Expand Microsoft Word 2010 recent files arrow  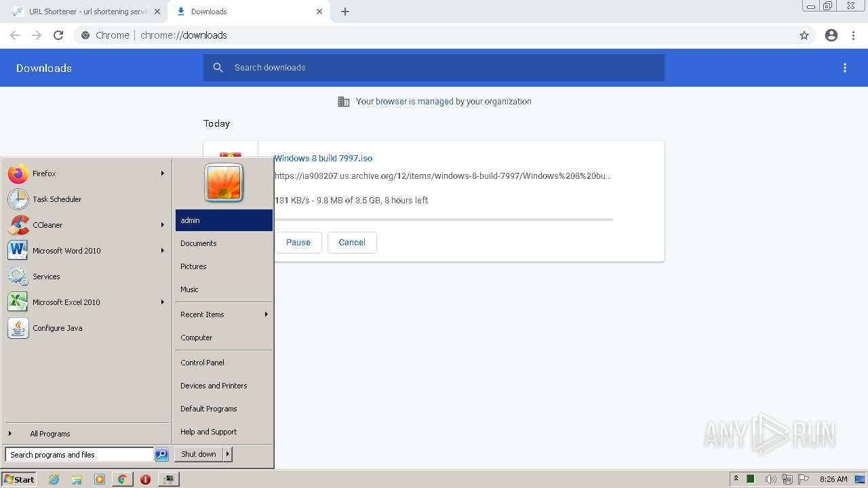[x=163, y=251]
